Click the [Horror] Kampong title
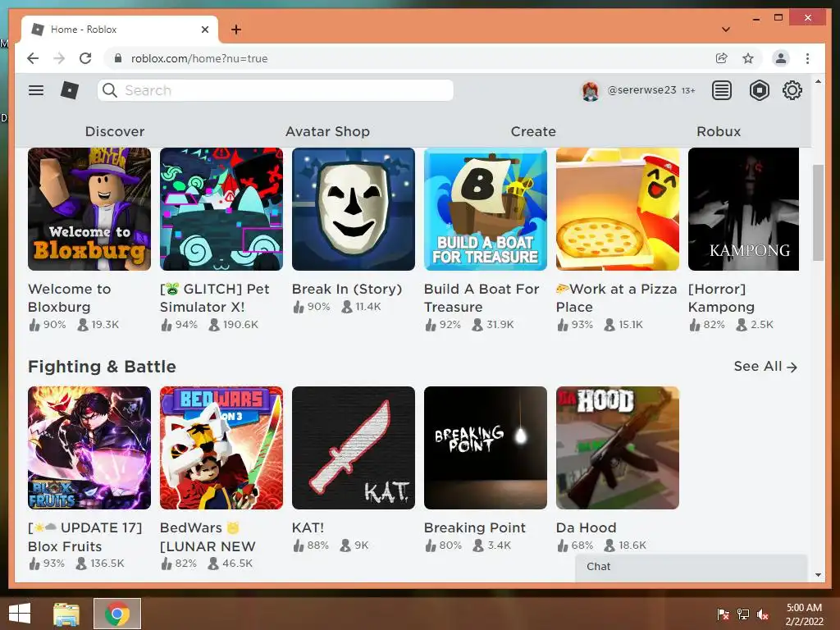 click(721, 298)
